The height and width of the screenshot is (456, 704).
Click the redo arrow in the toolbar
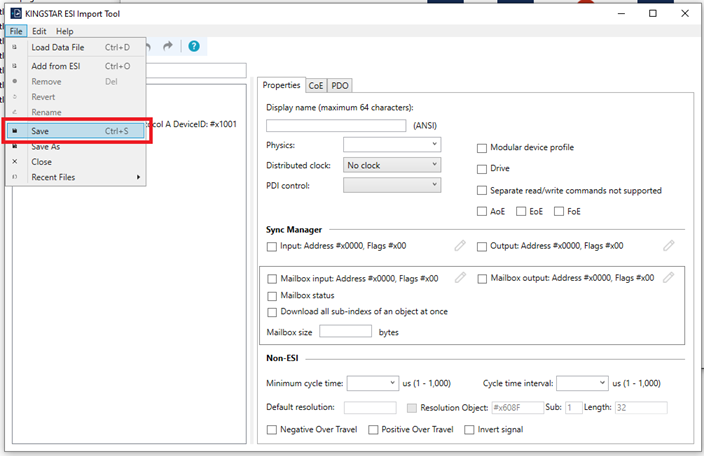coord(168,46)
